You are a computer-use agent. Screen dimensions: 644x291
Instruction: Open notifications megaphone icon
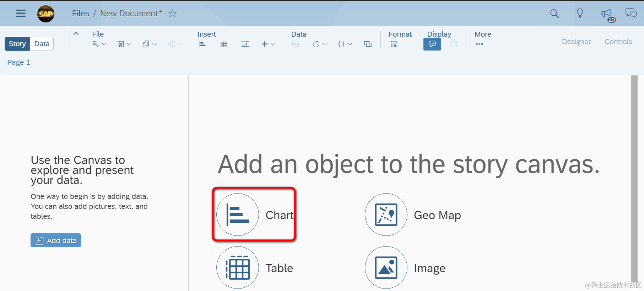606,14
